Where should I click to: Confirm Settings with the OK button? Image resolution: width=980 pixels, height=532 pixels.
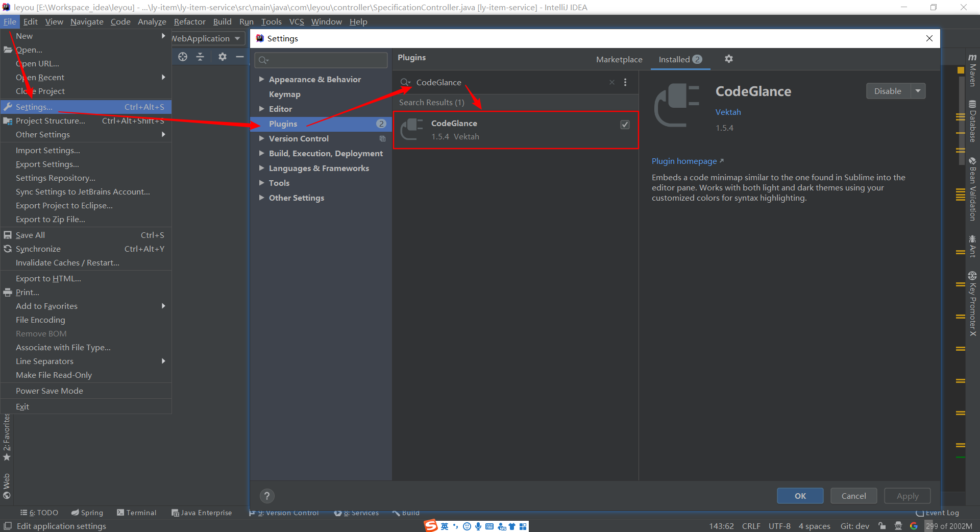tap(800, 496)
